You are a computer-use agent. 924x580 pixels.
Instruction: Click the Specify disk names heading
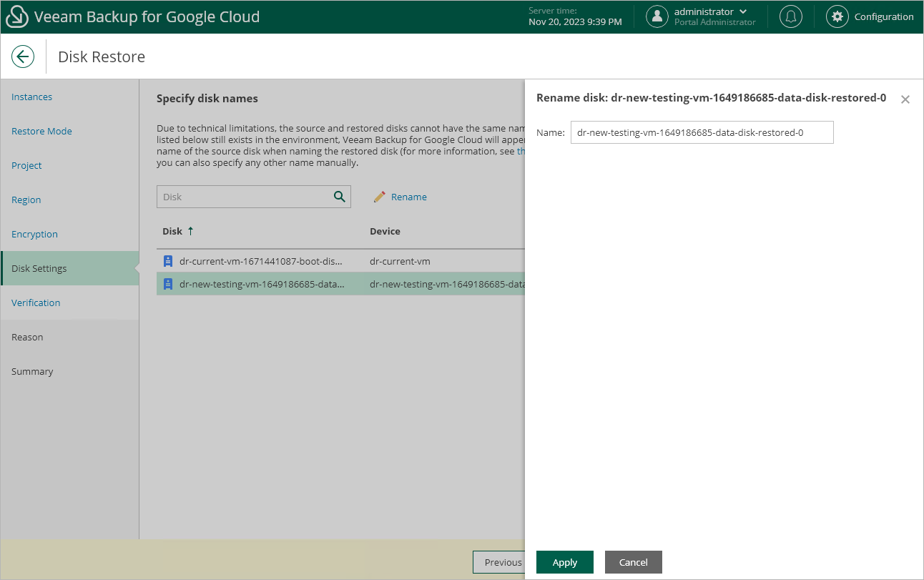pyautogui.click(x=207, y=98)
